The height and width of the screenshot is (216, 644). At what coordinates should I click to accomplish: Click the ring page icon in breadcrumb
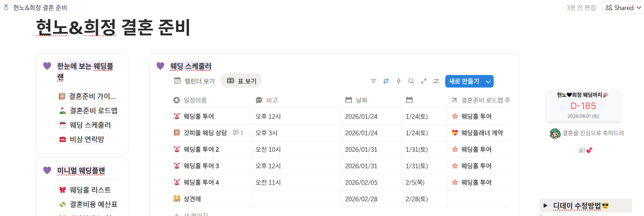pos(6,8)
